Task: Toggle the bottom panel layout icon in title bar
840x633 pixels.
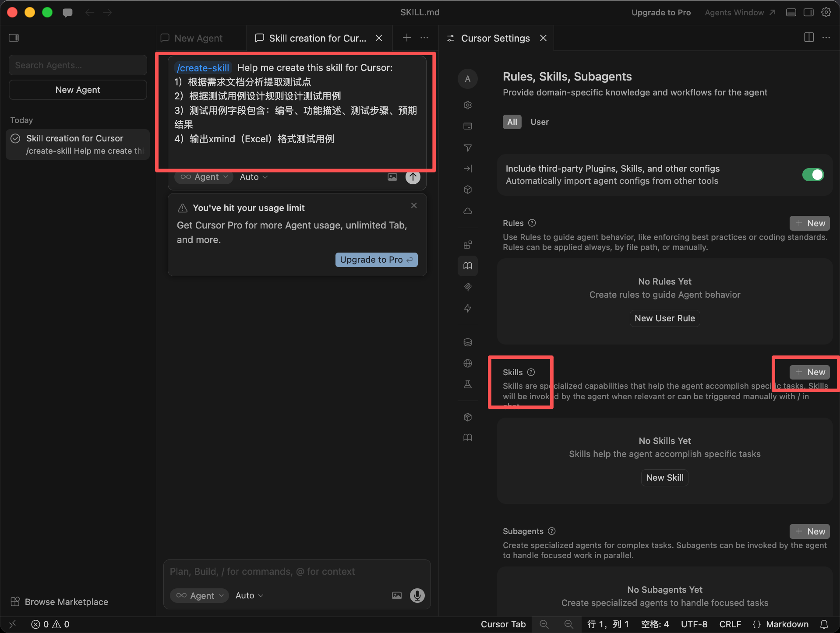Action: [x=791, y=12]
